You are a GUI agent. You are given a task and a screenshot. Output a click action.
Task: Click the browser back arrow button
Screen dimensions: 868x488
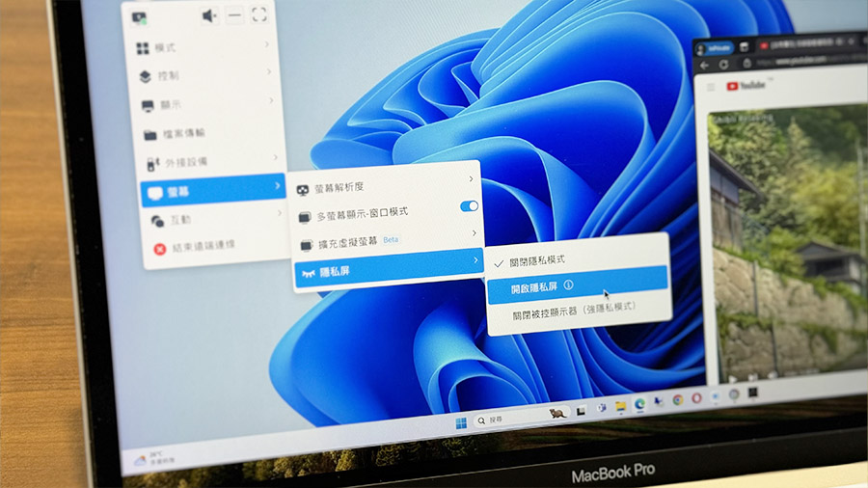point(704,66)
